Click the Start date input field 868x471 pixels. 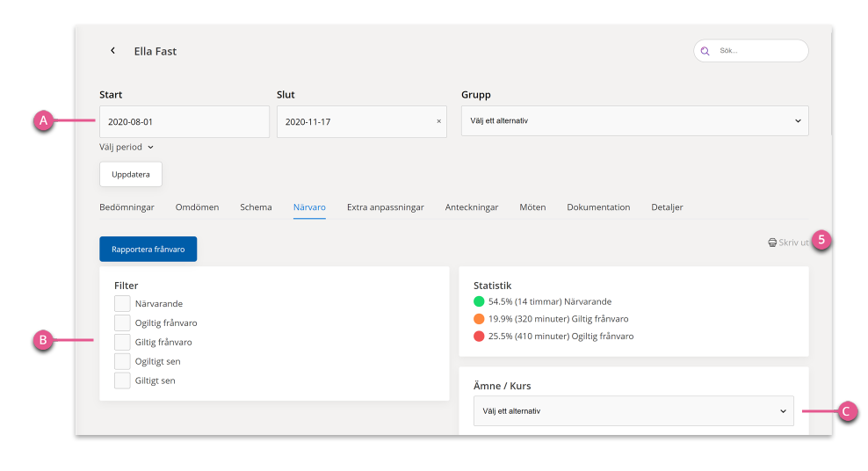click(184, 122)
